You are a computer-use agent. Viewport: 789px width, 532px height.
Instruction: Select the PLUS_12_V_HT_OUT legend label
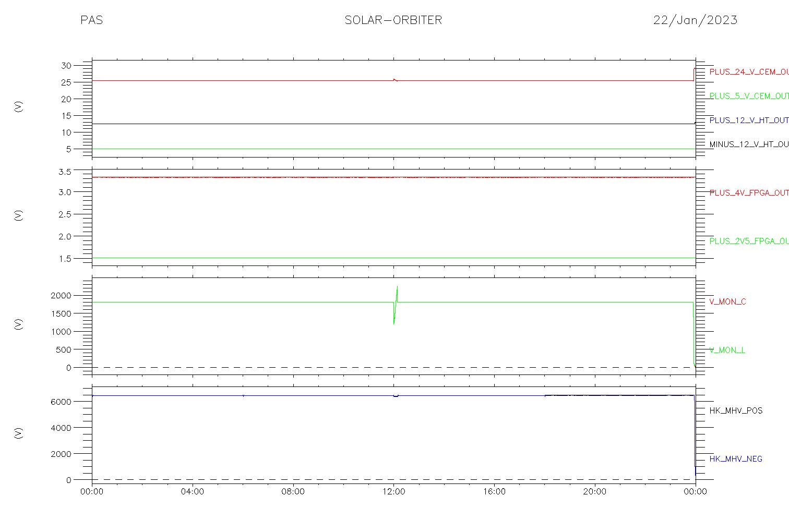749,120
